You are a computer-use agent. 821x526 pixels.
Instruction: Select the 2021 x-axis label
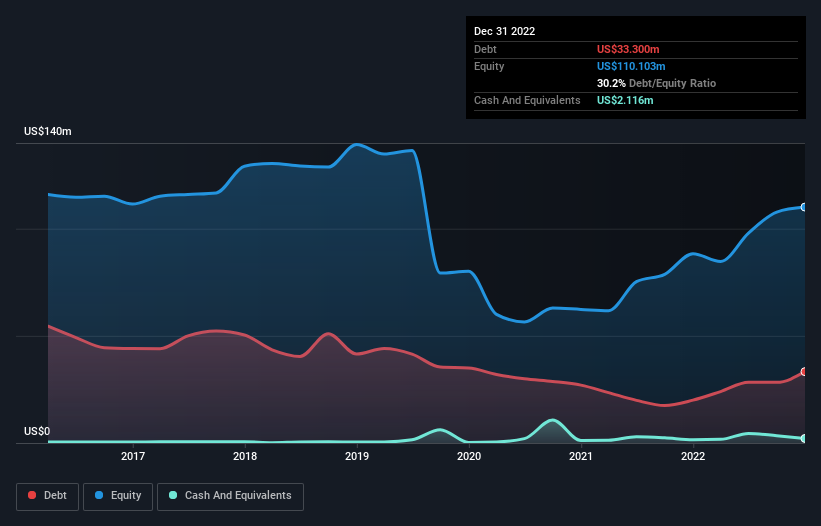pyautogui.click(x=581, y=456)
